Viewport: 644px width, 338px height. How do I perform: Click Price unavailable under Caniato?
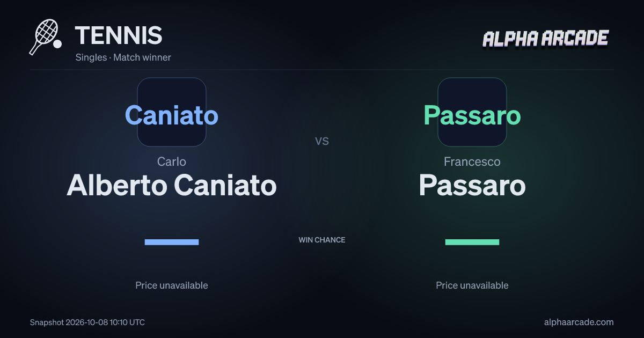click(x=172, y=285)
